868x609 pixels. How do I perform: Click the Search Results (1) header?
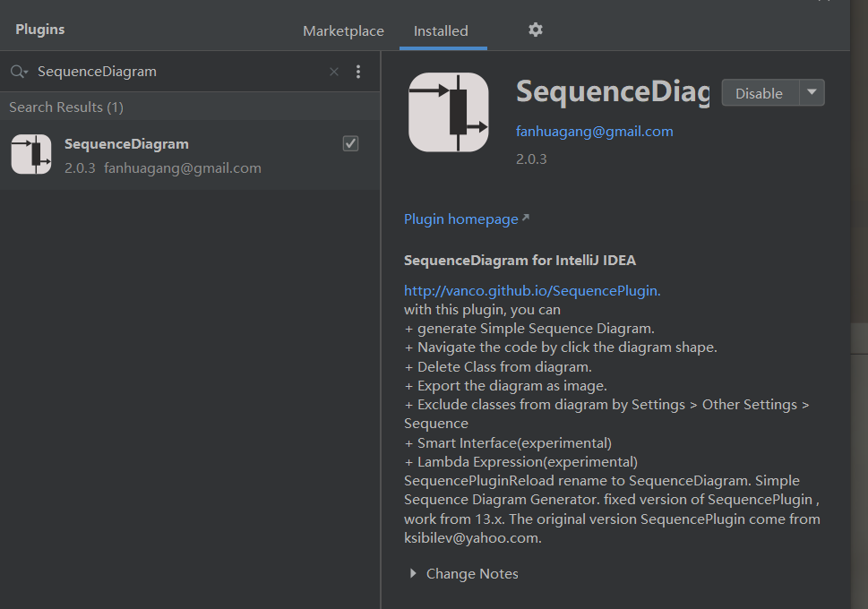tap(66, 107)
